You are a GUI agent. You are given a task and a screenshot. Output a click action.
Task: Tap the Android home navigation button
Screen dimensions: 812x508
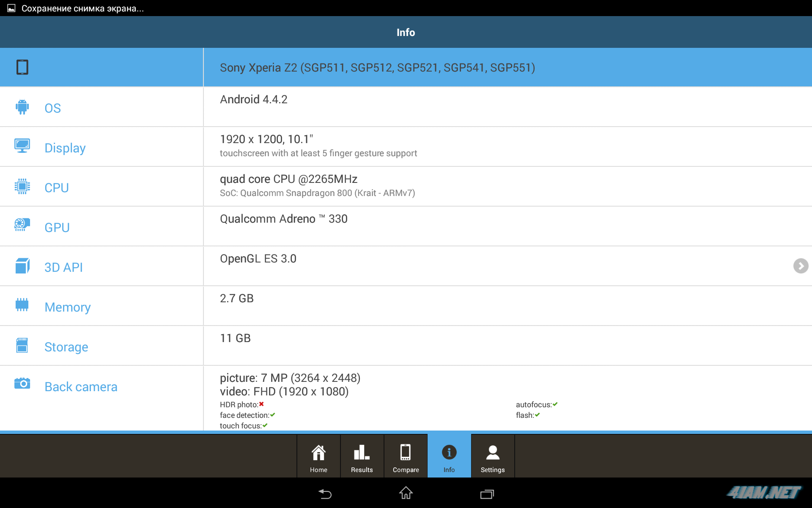(406, 493)
